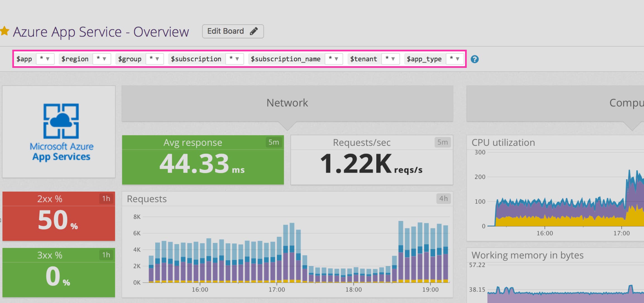644x303 pixels.
Task: Expand the $subscription variable dropdown
Action: tap(234, 59)
